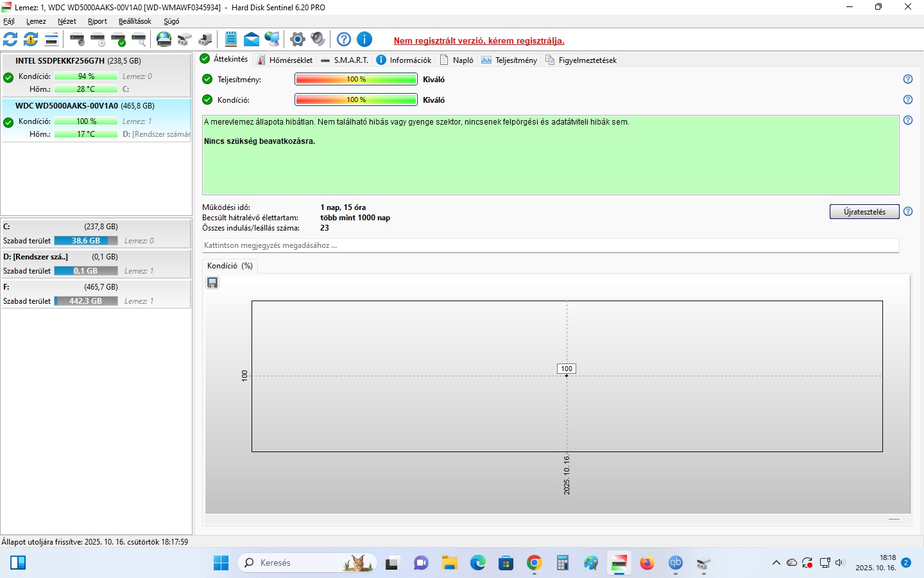Screen dimensions: 924x578
Task: Click the refresh with warning icon
Action: [31, 39]
